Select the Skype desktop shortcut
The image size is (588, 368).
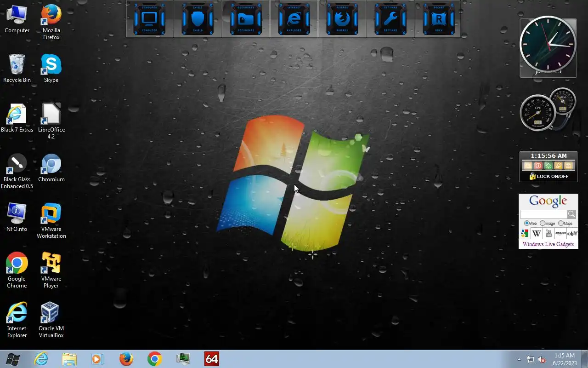coord(51,69)
